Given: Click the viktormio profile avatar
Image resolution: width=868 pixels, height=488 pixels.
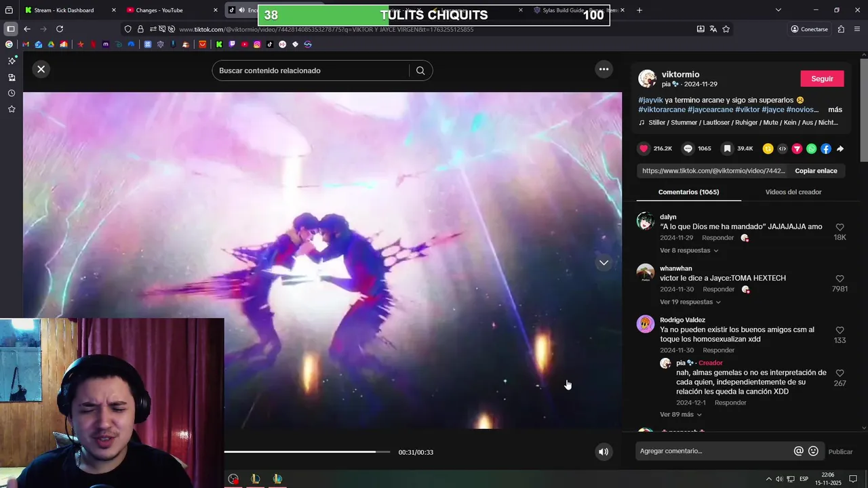Looking at the screenshot, I should pyautogui.click(x=648, y=79).
